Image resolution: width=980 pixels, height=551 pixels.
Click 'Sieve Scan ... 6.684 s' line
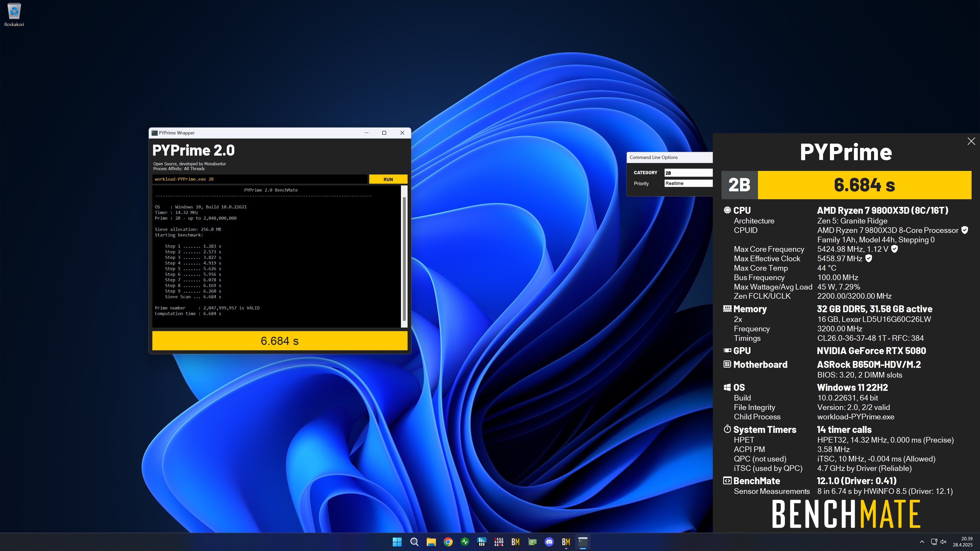click(x=193, y=297)
